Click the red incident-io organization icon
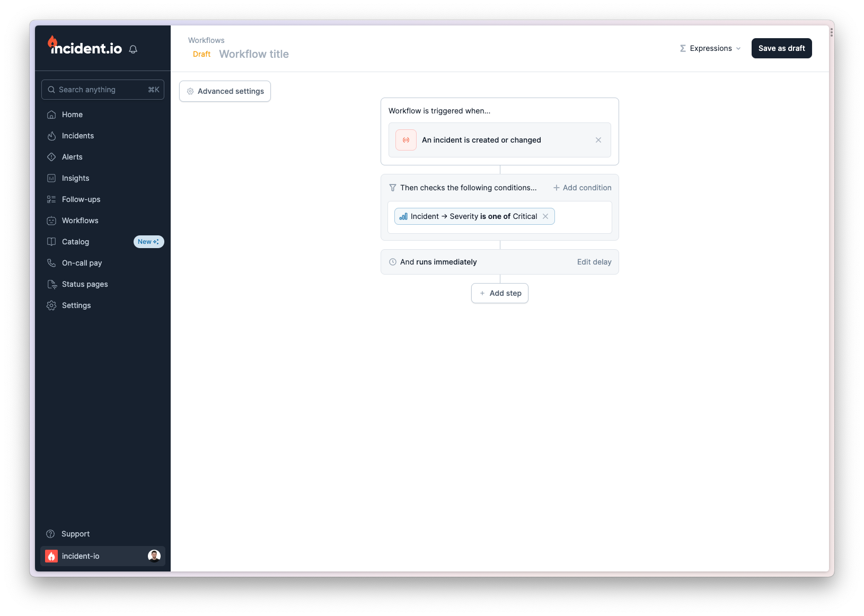The image size is (864, 616). click(51, 556)
